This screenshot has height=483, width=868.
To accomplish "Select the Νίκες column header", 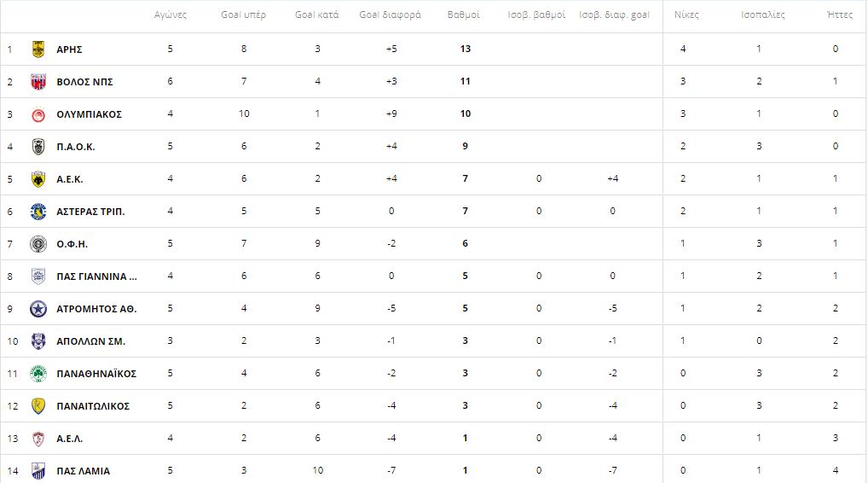I will click(686, 15).
